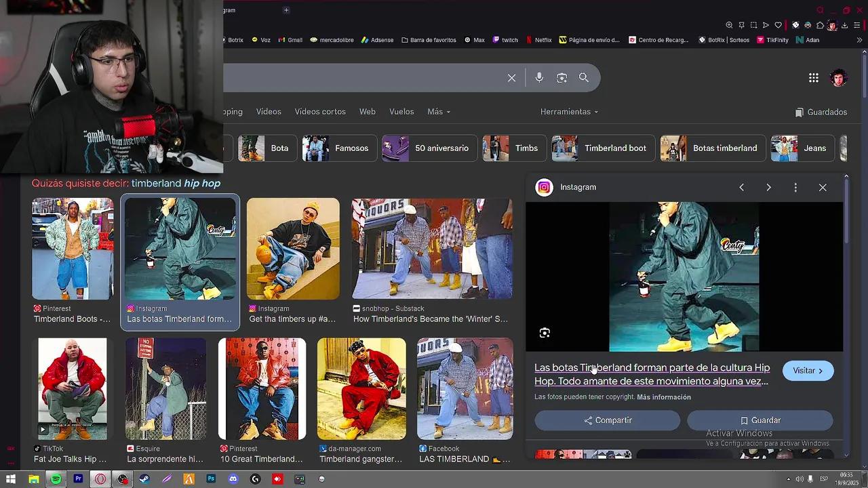Click the suggested 'timberland hip hop' link
Viewport: 868px width, 488px height.
[176, 184]
